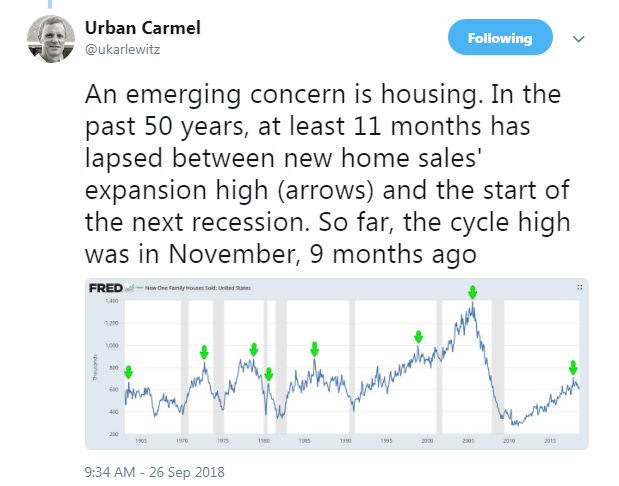Open the Urban Carmel display name link
Screen dimensions: 619x486
[x=143, y=28]
